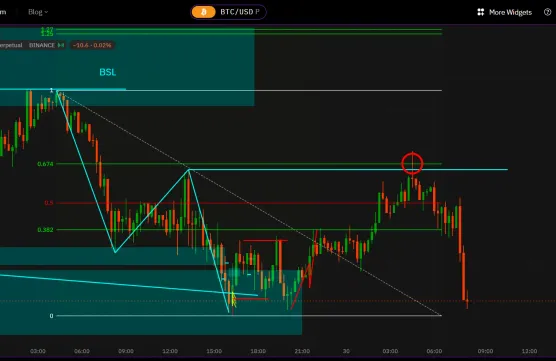Click the help question mark icon
The width and height of the screenshot is (556, 361).
tap(547, 12)
